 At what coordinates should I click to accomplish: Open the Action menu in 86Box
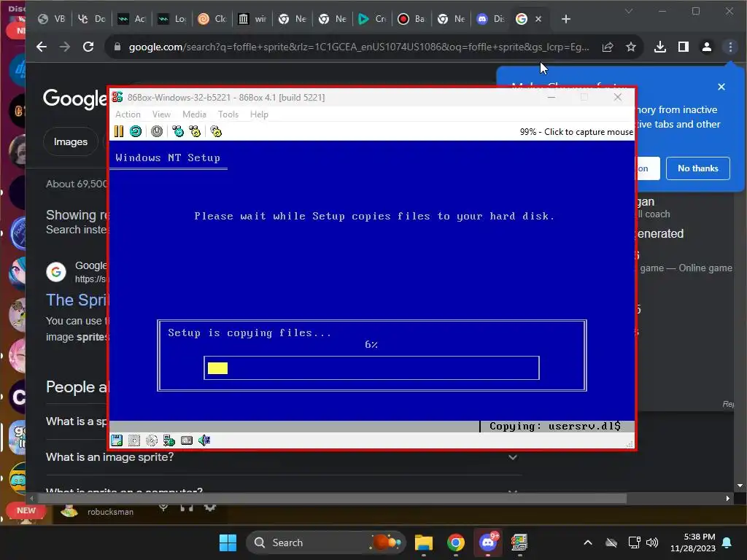pos(128,114)
